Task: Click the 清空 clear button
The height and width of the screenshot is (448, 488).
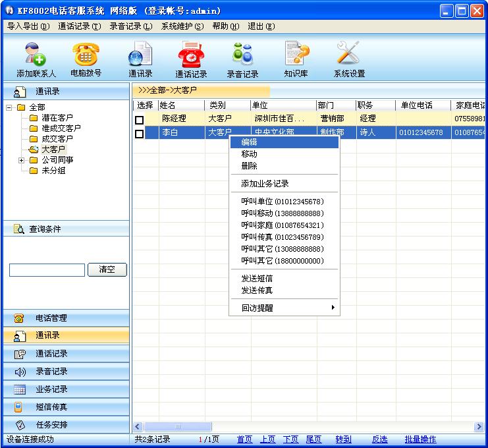Action: pos(107,269)
